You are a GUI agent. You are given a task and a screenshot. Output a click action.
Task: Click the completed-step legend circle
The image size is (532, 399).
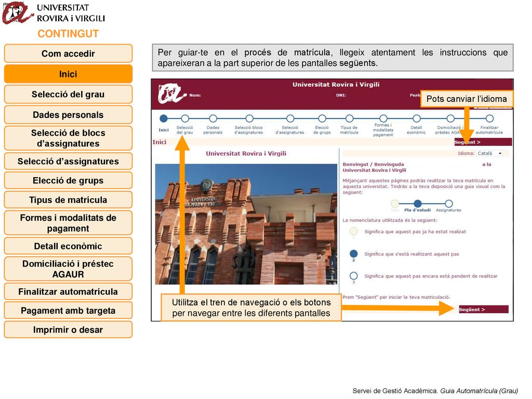353,231
